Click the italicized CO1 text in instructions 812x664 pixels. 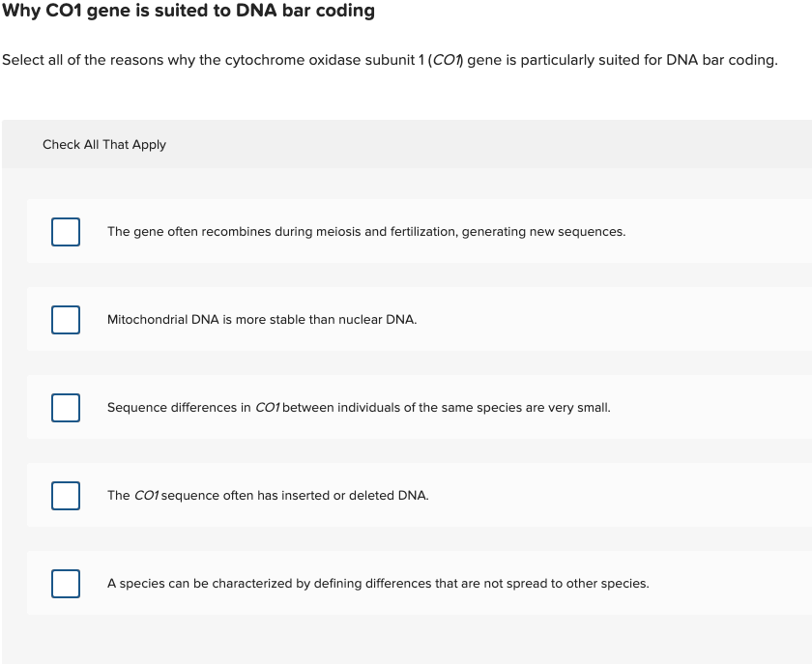click(447, 59)
